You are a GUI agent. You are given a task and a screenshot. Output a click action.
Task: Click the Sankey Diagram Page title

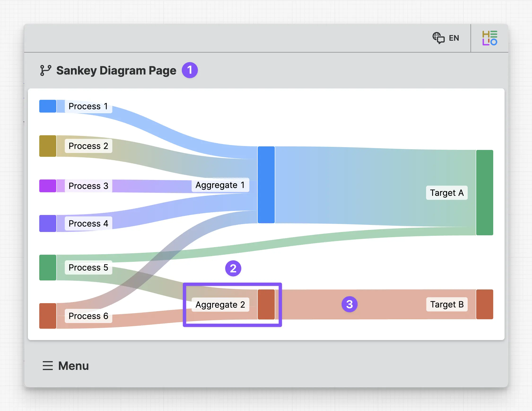tap(116, 70)
